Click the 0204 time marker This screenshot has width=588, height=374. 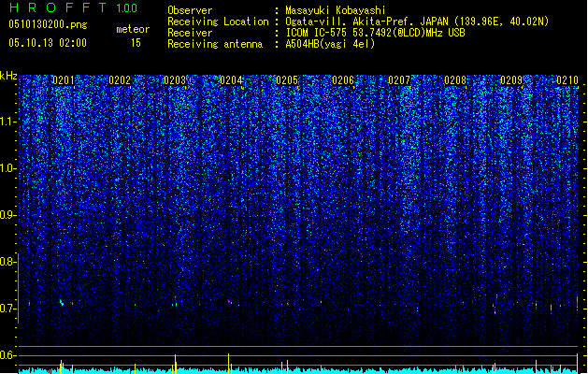click(231, 80)
